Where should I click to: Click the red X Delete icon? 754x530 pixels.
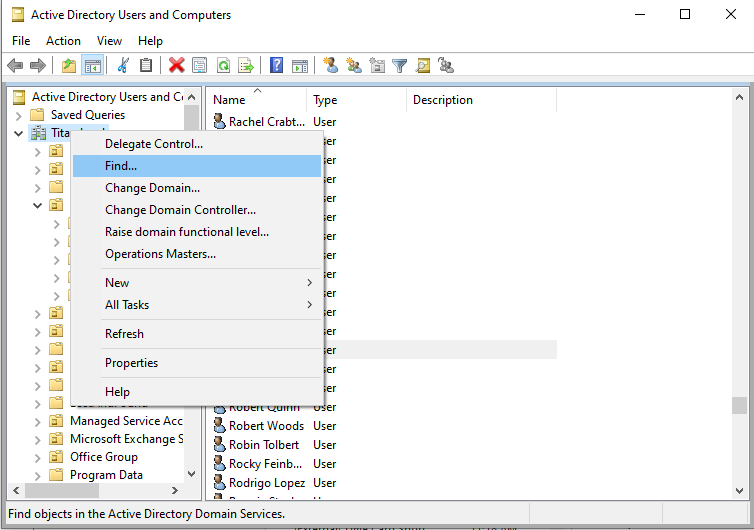coord(176,65)
